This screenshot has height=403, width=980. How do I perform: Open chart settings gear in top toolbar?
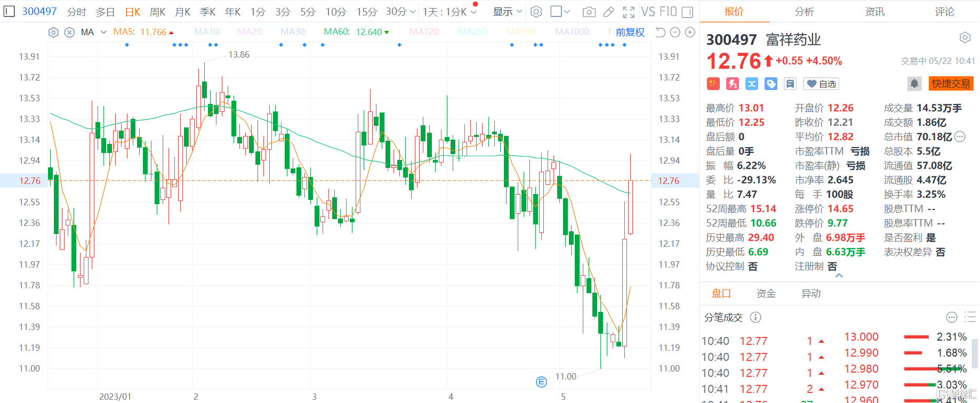[x=536, y=12]
